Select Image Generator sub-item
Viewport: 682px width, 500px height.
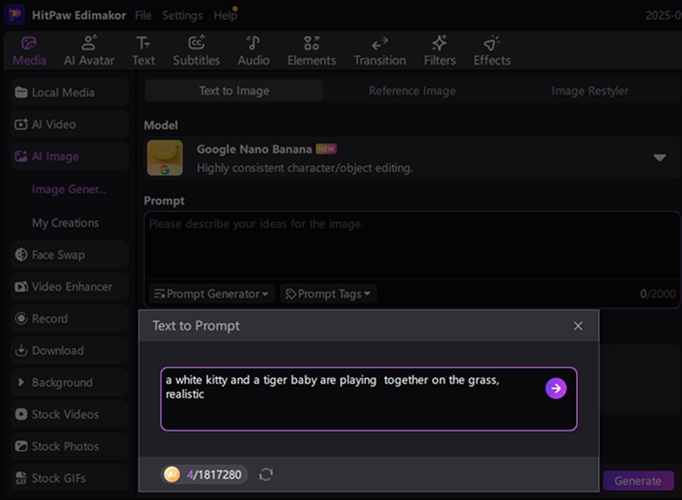click(x=69, y=190)
